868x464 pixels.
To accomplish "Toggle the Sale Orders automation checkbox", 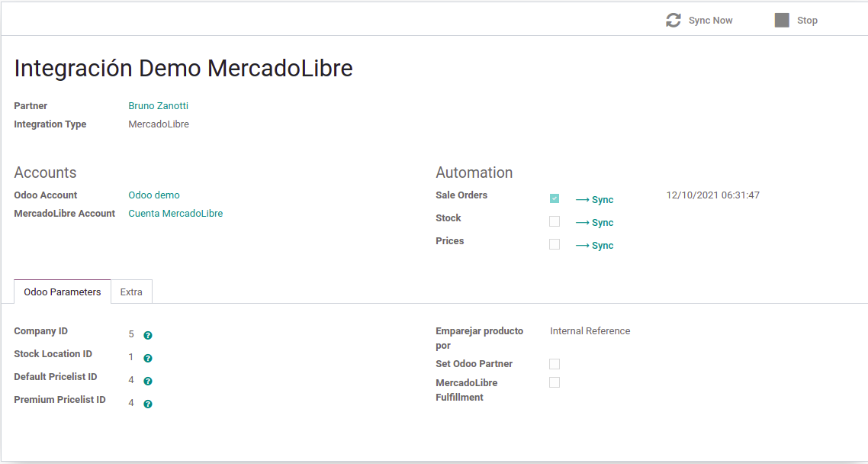I will coord(555,198).
